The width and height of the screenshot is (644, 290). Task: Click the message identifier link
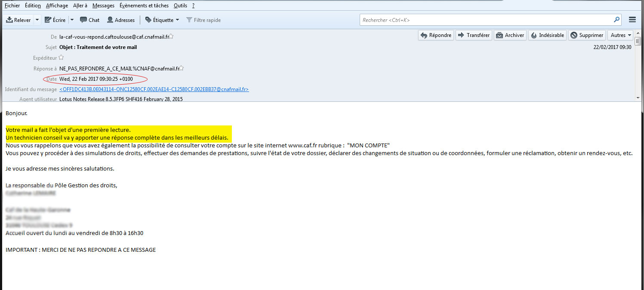(x=154, y=89)
